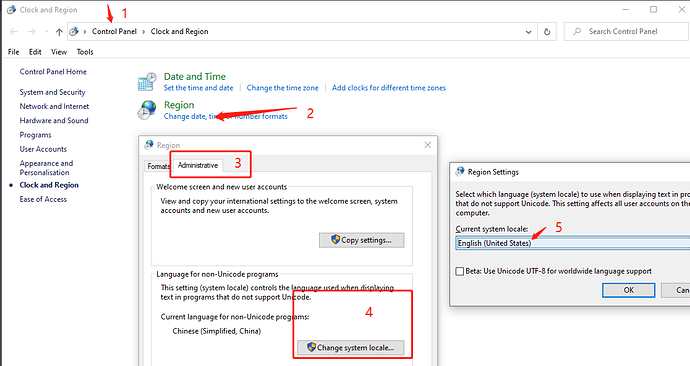
Task: Open Current system locale dropdown
Action: 573,243
